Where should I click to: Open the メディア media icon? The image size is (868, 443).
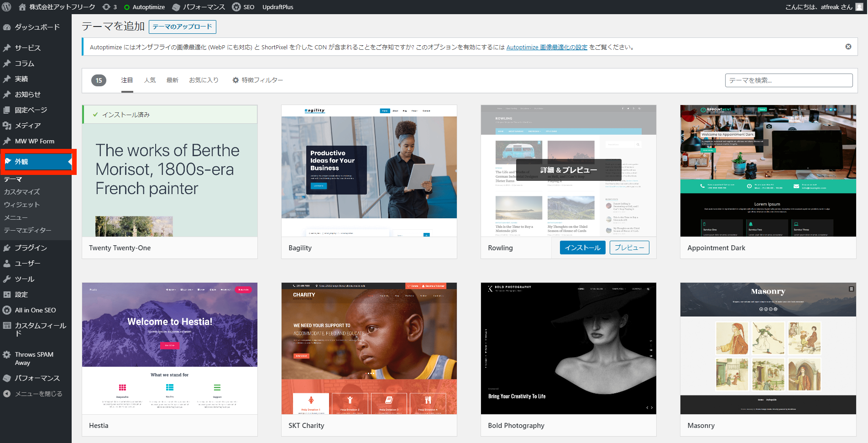click(x=7, y=126)
